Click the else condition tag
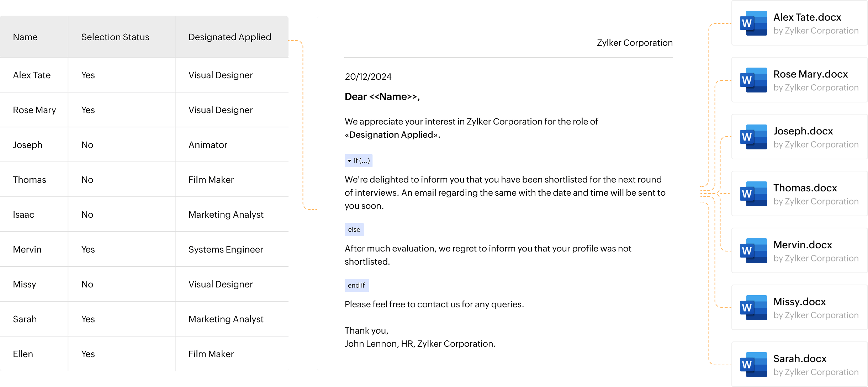The image size is (868, 387). click(x=354, y=230)
